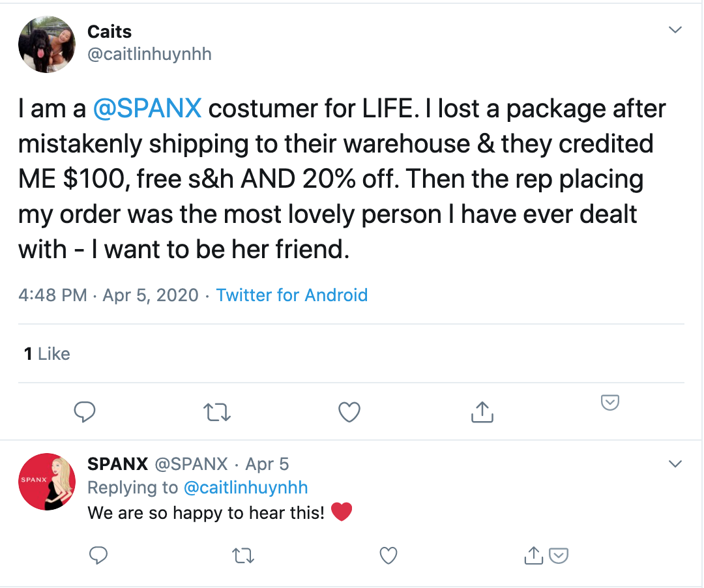Bookmark SPANX's reply tweet
The width and height of the screenshot is (704, 588).
coord(559,555)
